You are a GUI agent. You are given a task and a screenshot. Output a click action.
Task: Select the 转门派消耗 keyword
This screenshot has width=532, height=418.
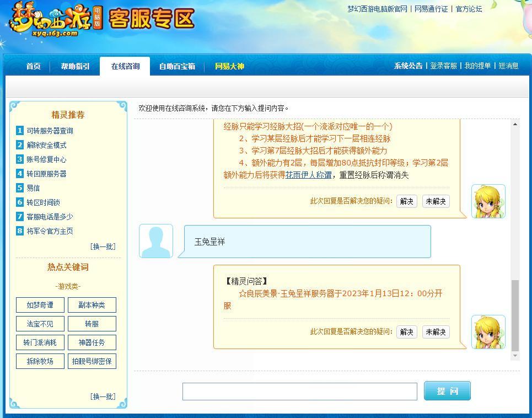[x=40, y=342]
